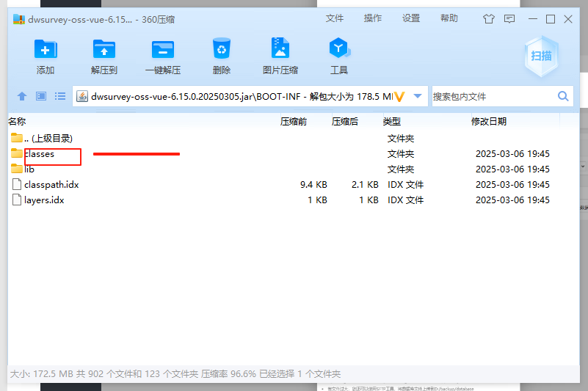
Task: Go up one level with arrow icon
Action: coord(22,96)
